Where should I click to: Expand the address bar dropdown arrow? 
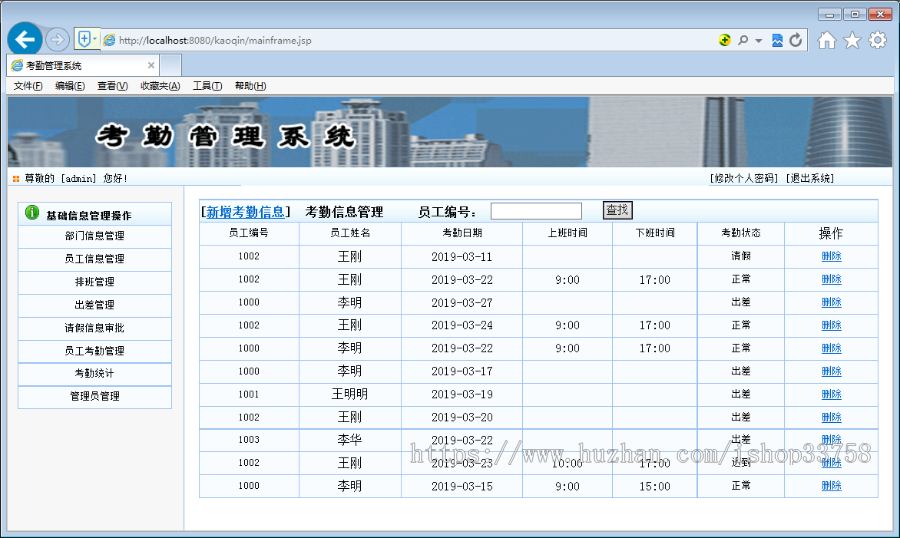(x=759, y=41)
